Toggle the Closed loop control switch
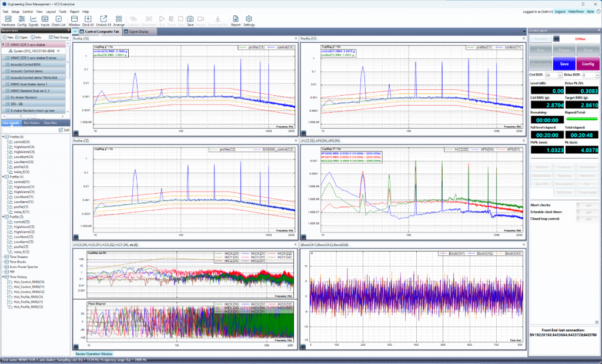This screenshot has width=602, height=364. click(x=586, y=218)
